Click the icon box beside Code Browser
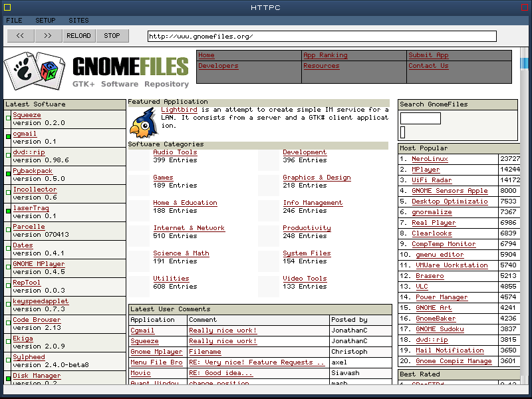 [x=8, y=323]
